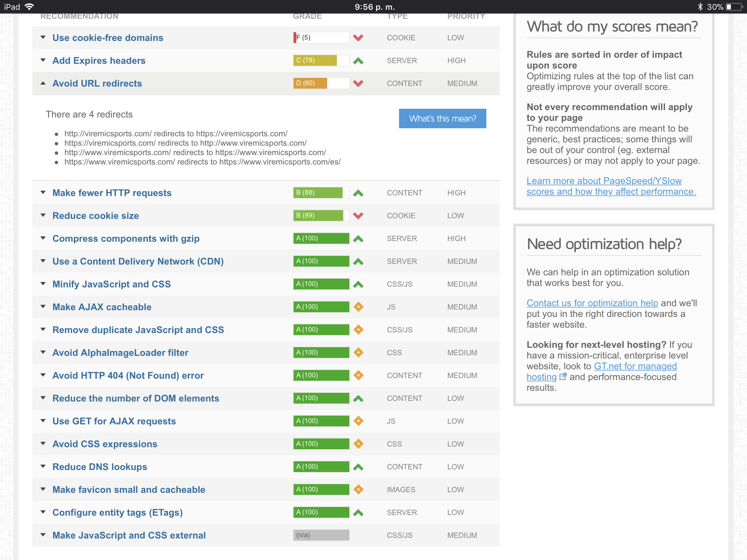Click red down arrow beside cookie-free domains grade
This screenshot has height=560, width=747.
358,38
